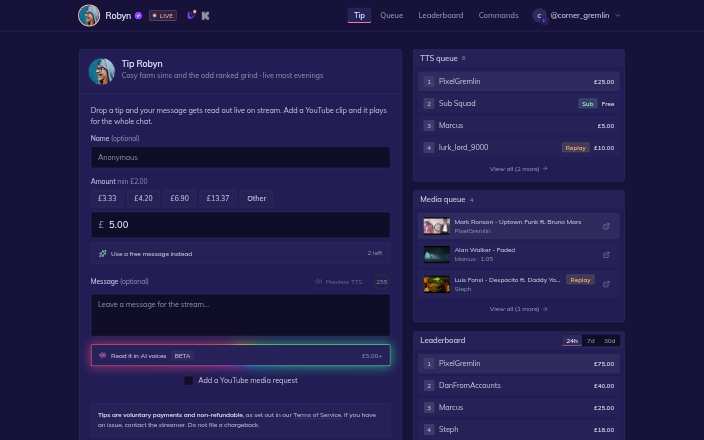This screenshot has width=704, height=440.
Task: Open Robyn's Twitch channel icon
Action: tap(191, 15)
